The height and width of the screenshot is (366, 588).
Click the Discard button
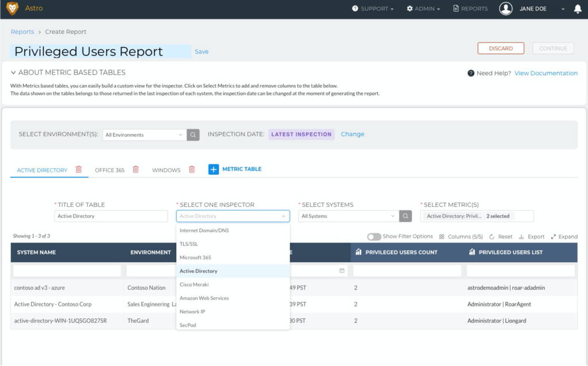click(501, 48)
